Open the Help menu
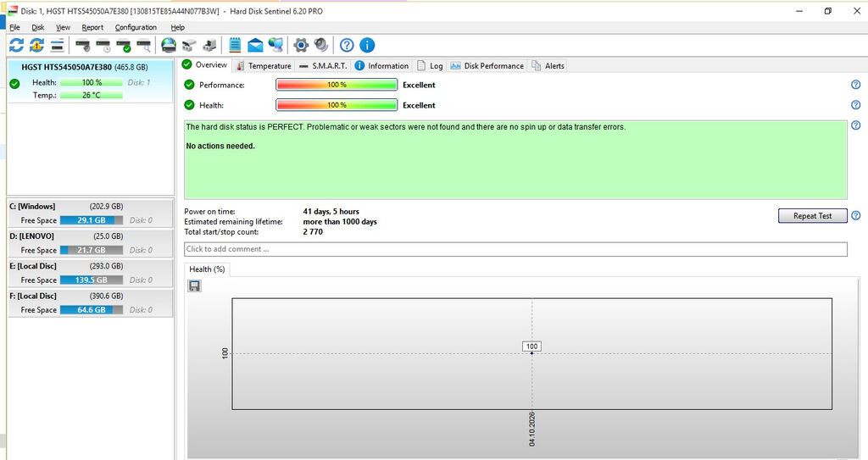The height and width of the screenshot is (460, 868). coord(177,27)
